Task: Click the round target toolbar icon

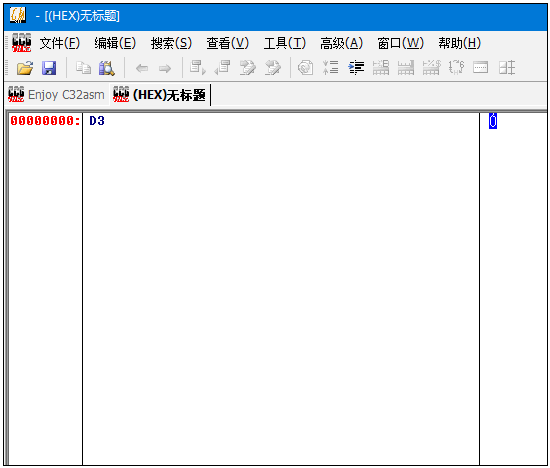Action: coord(305,68)
